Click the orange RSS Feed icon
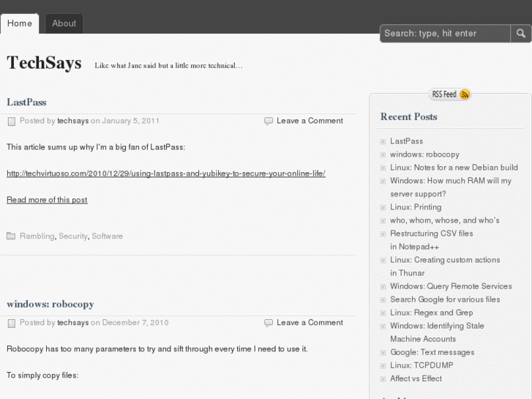The height and width of the screenshot is (399, 532). 465,94
